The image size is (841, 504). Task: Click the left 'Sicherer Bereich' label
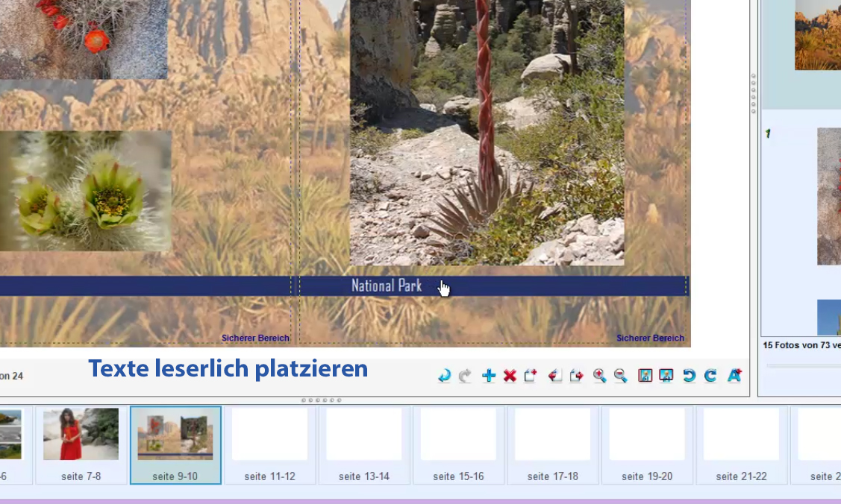point(255,338)
